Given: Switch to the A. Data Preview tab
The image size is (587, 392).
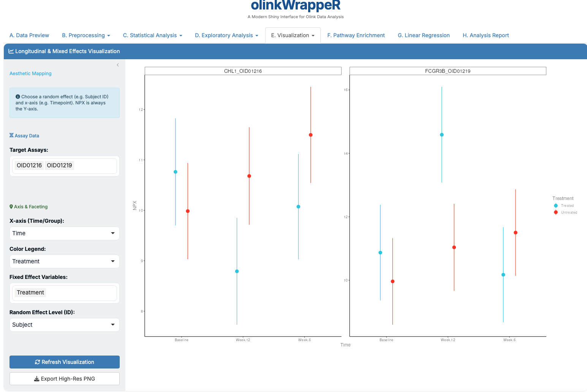Looking at the screenshot, I should pos(29,35).
